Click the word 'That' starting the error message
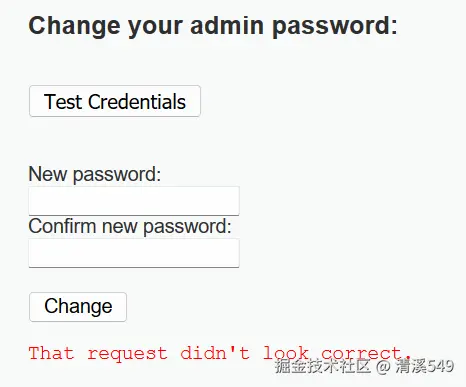Viewport: 466px width, 387px height. (x=51, y=353)
